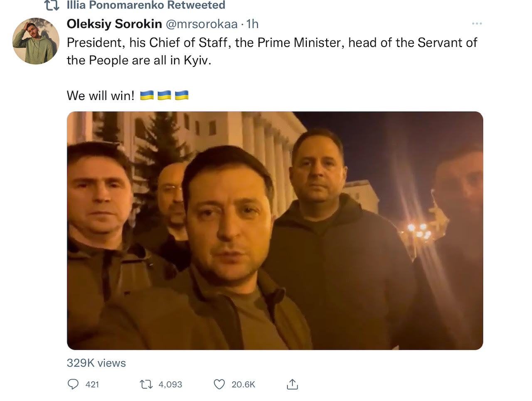Click the reply speech bubble icon
The image size is (532, 401).
point(73,384)
